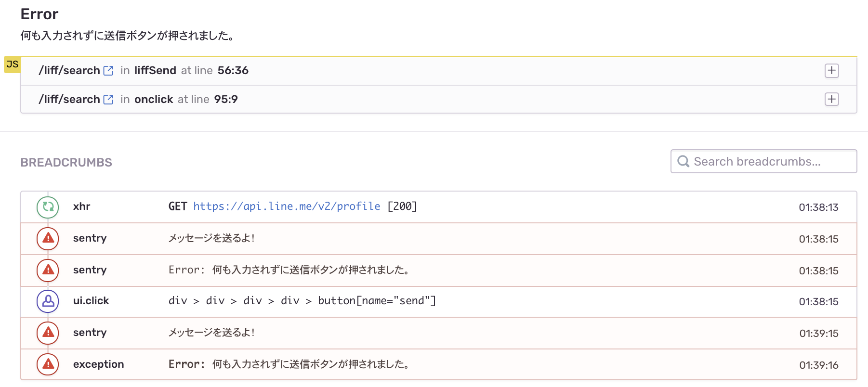This screenshot has width=868, height=387.
Task: Click the JS platform badge
Action: click(x=13, y=64)
